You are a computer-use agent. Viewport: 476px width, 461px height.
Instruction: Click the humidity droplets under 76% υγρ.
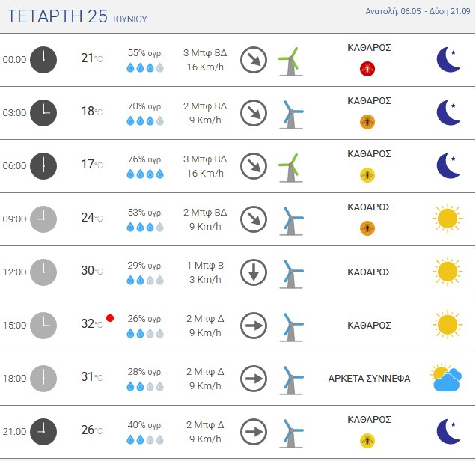[145, 174]
